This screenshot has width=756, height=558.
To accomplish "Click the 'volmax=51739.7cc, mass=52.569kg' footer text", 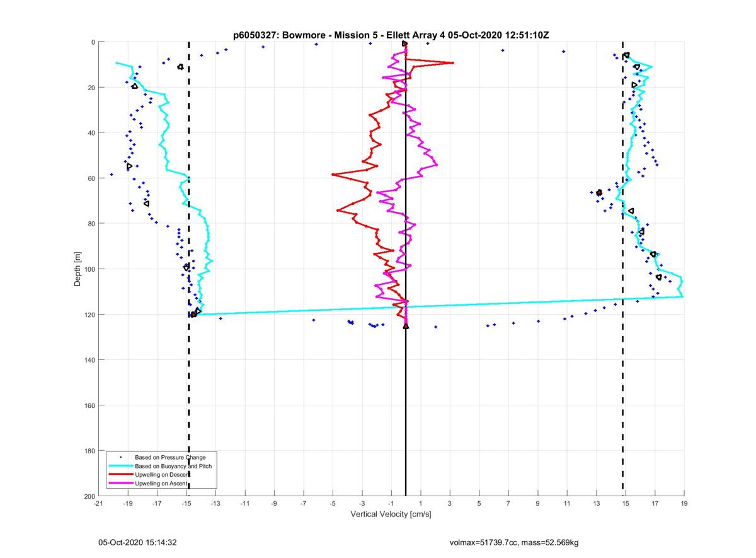I will pos(514,542).
